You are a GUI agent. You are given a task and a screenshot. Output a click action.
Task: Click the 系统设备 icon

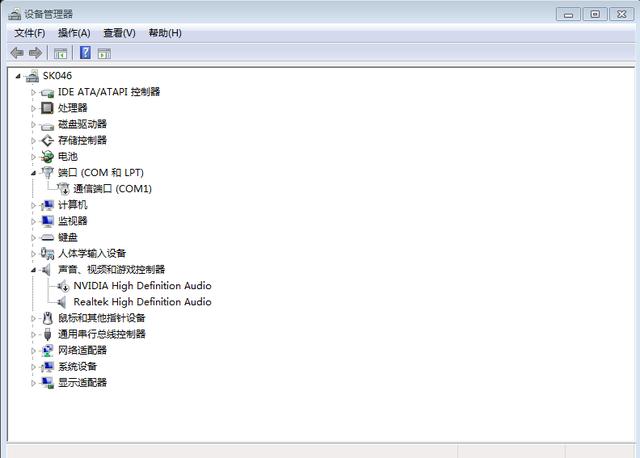tap(47, 367)
